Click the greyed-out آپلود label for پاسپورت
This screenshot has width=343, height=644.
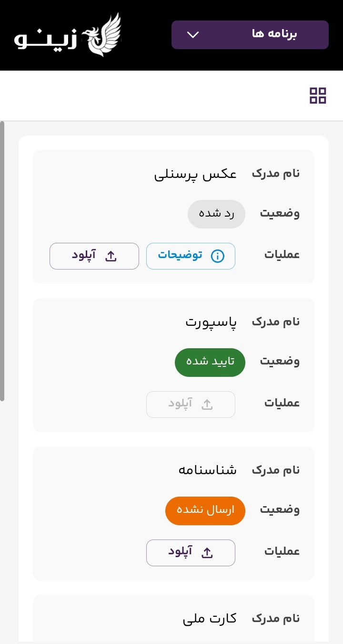coord(180,404)
